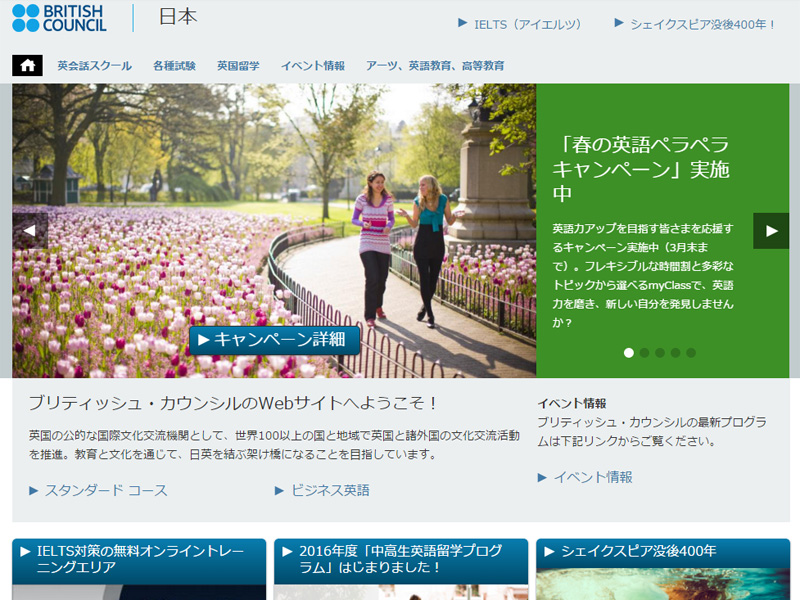Open the スタンダード コース link

tap(98, 490)
